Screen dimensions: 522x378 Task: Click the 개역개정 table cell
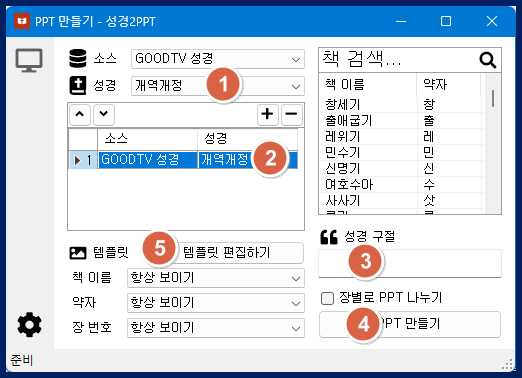[248, 160]
